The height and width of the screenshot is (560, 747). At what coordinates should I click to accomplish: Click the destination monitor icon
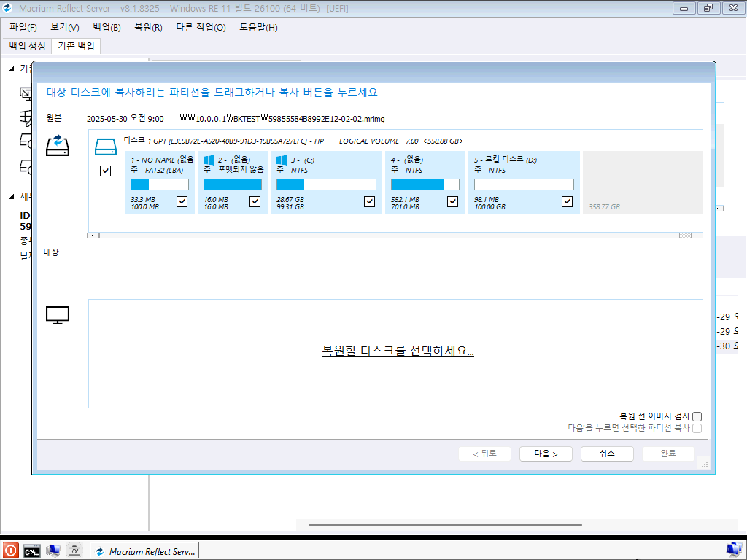coord(58,315)
